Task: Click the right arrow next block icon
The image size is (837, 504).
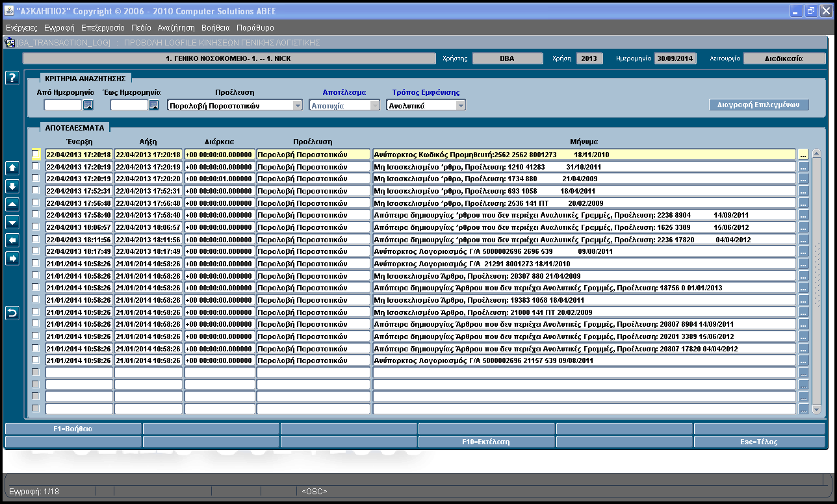Action: click(x=12, y=258)
